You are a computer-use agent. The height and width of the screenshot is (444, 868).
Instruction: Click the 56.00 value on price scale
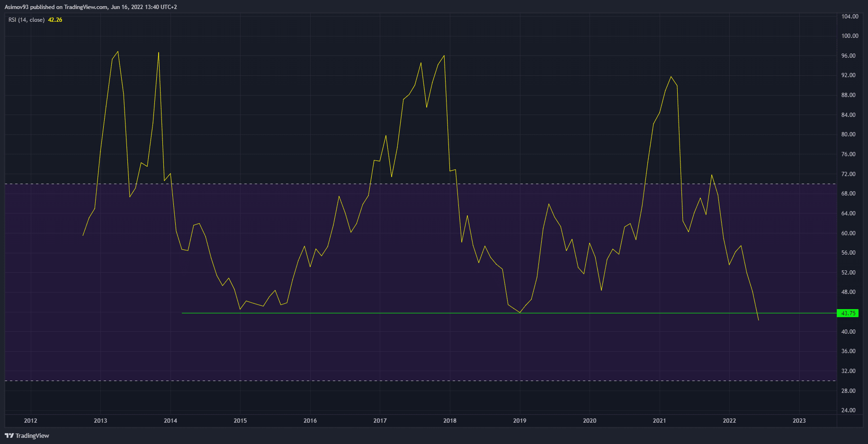(x=848, y=253)
